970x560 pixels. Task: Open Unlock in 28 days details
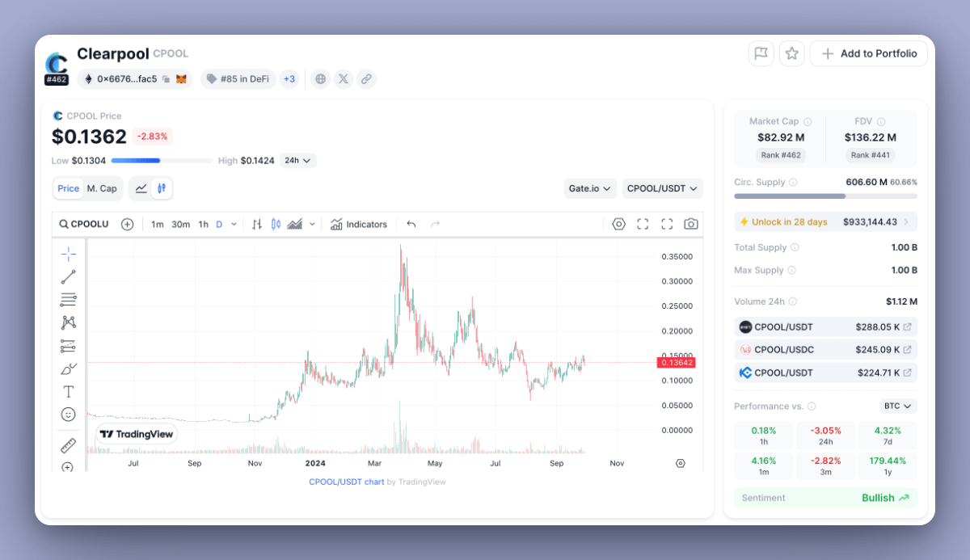pyautogui.click(x=825, y=221)
